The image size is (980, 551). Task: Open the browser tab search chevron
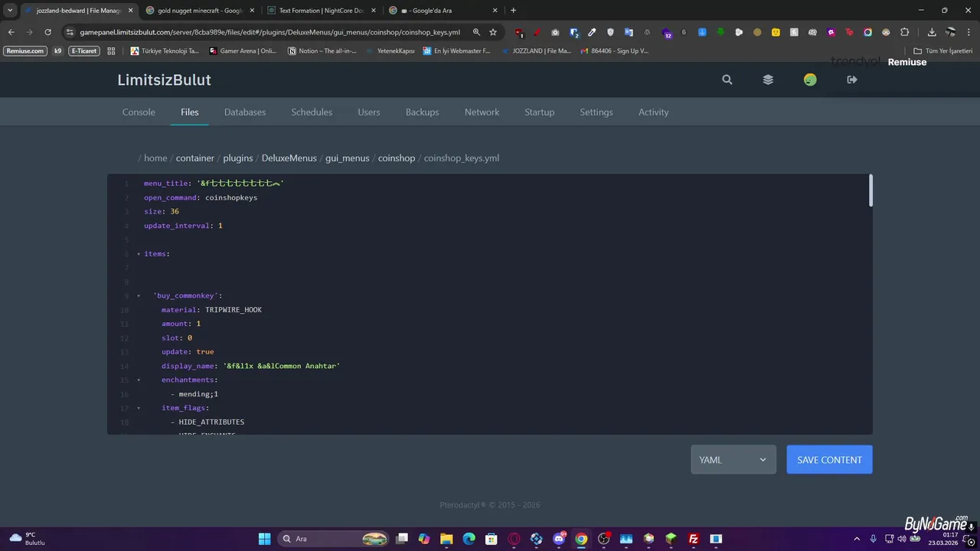[x=10, y=11]
